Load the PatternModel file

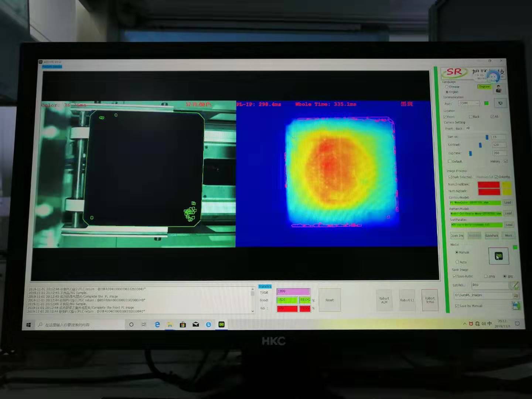coord(508,214)
